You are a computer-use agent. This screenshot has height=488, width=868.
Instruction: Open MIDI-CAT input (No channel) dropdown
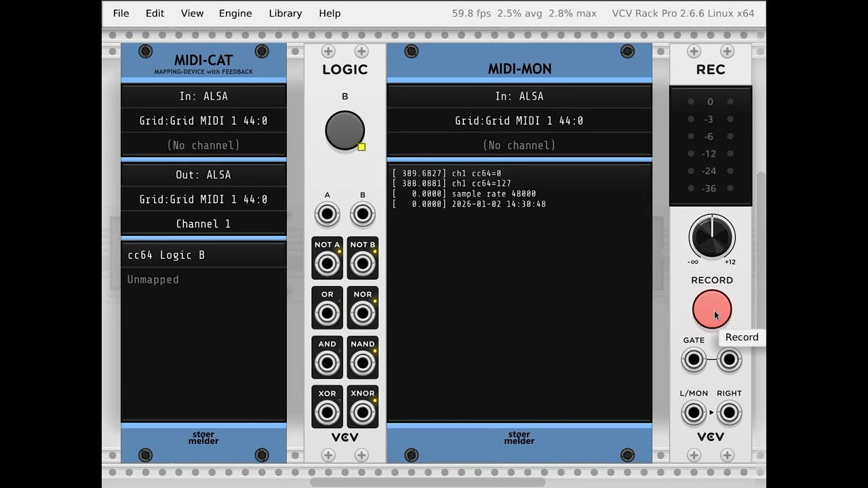tap(203, 145)
